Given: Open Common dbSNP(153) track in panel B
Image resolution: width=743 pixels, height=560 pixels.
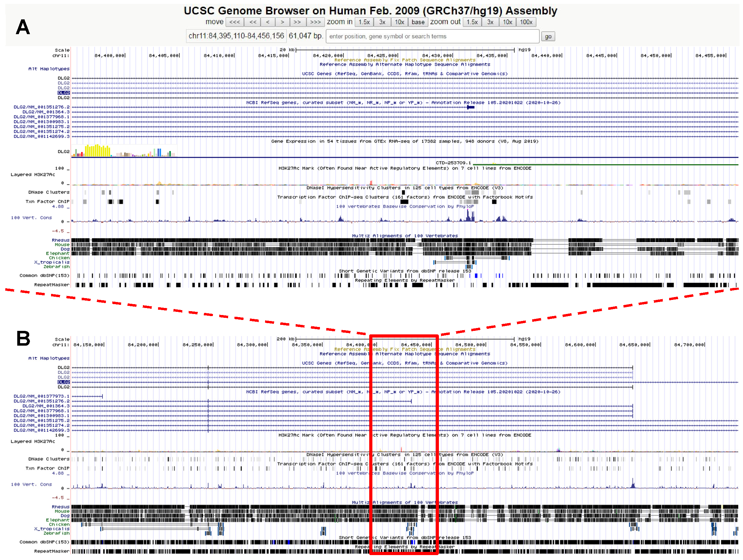Looking at the screenshot, I should pyautogui.click(x=45, y=542).
